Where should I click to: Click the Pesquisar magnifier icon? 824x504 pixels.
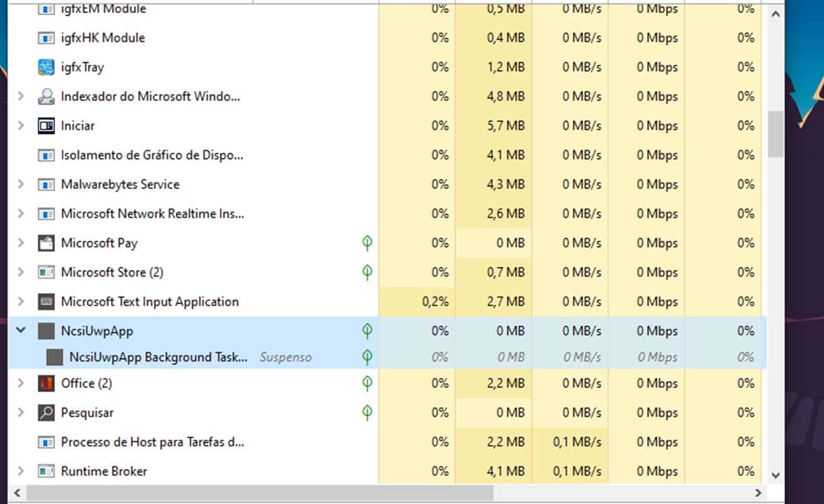click(46, 413)
